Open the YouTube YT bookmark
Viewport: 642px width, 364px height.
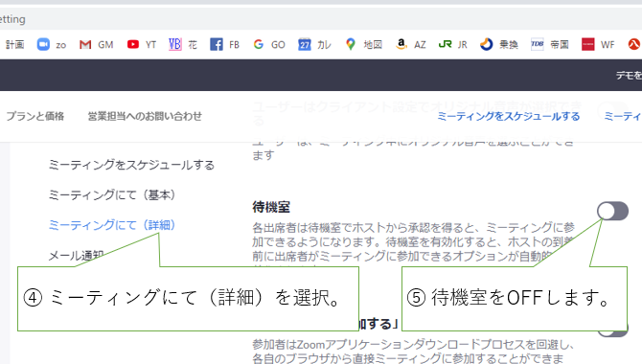pos(141,44)
